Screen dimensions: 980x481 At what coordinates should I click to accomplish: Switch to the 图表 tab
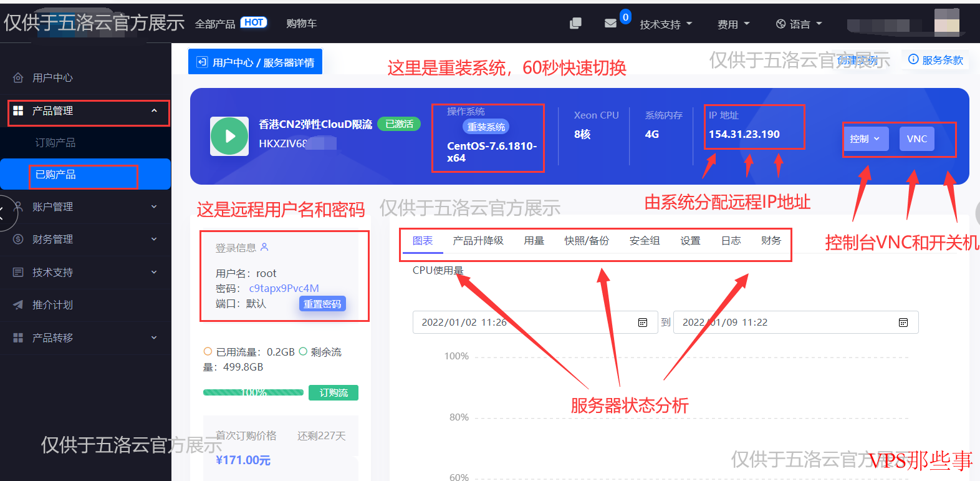(x=423, y=241)
